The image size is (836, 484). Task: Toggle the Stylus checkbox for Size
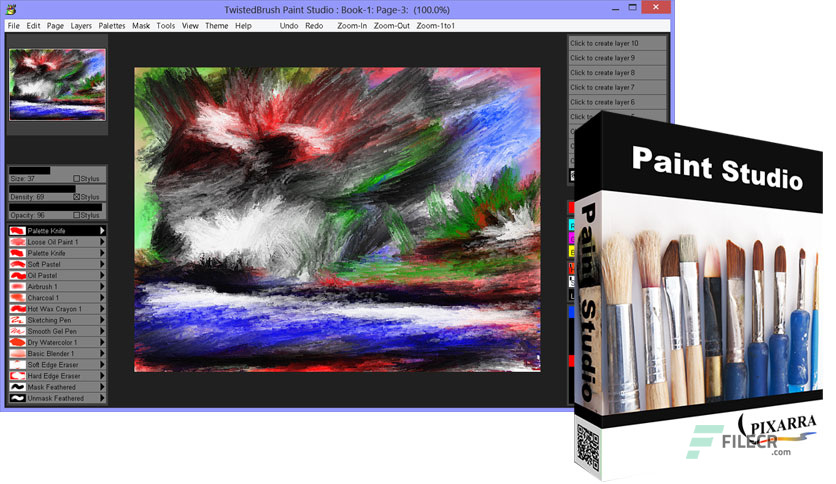(x=76, y=179)
